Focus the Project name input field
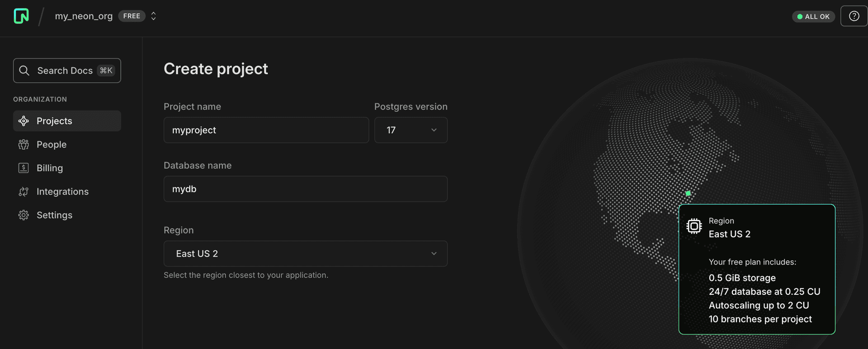868x349 pixels. [x=266, y=130]
